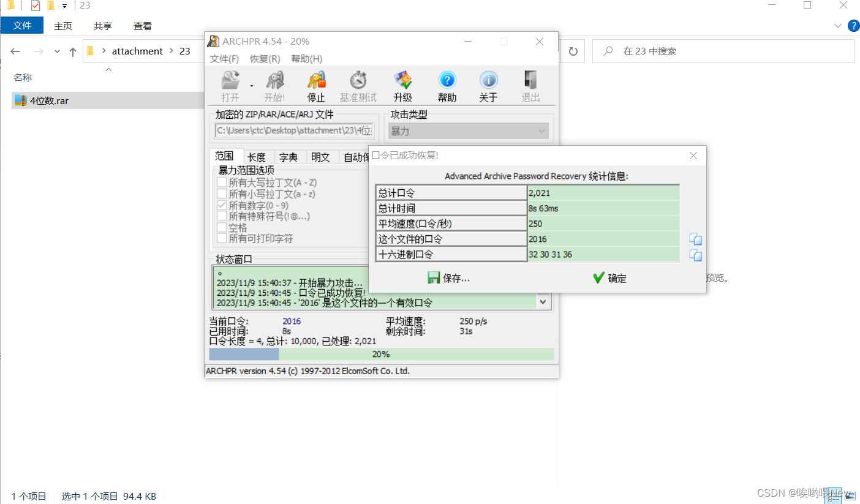The width and height of the screenshot is (860, 504).
Task: Click green checkmark to confirm dialog
Action: click(x=599, y=278)
